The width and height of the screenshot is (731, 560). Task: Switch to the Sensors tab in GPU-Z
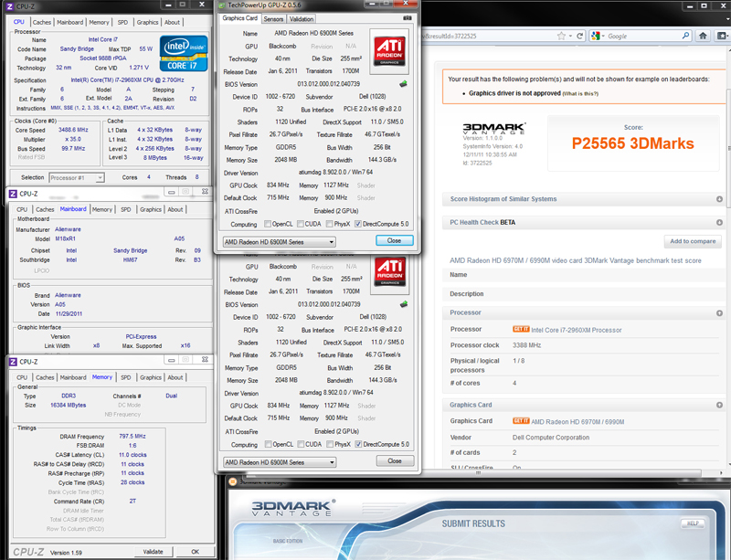273,19
